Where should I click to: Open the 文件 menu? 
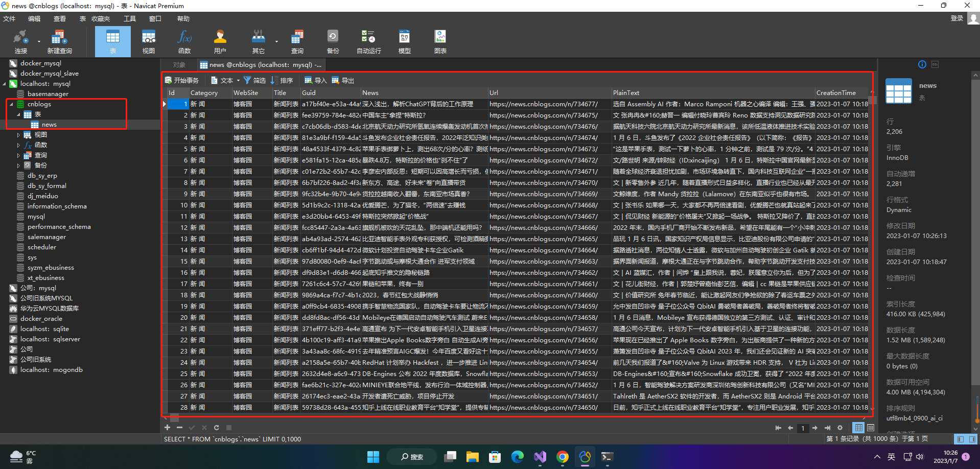(x=9, y=19)
